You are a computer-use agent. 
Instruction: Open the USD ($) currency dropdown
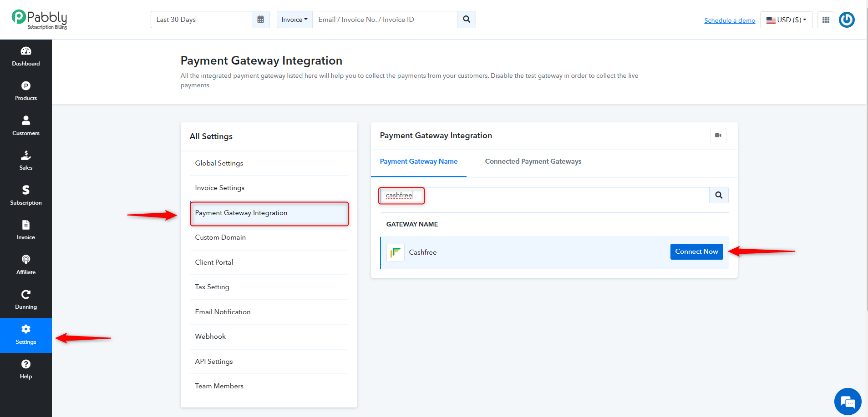pyautogui.click(x=787, y=20)
